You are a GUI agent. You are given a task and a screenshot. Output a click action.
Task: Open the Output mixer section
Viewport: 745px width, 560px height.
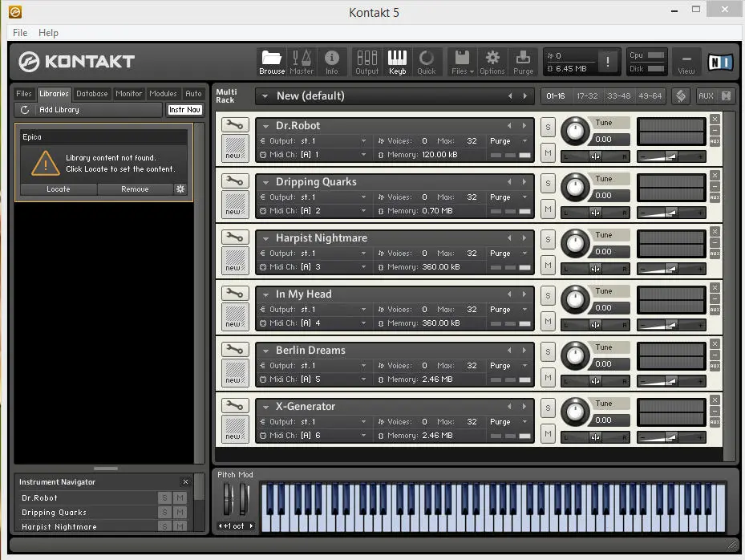366,63
